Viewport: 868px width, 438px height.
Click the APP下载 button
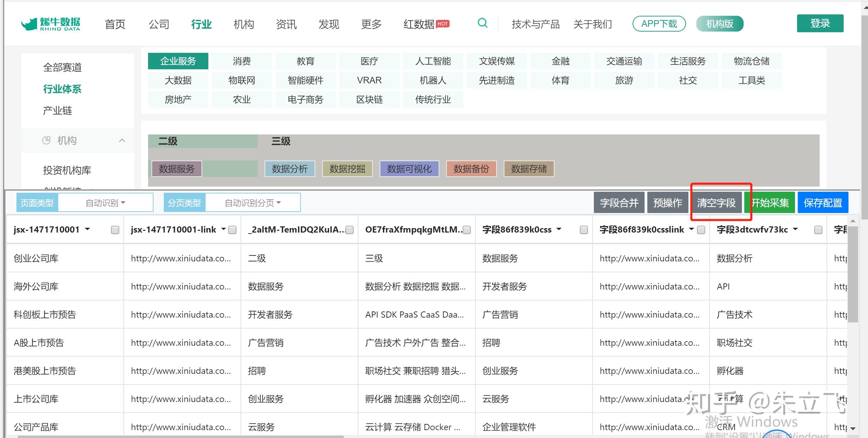pos(659,24)
